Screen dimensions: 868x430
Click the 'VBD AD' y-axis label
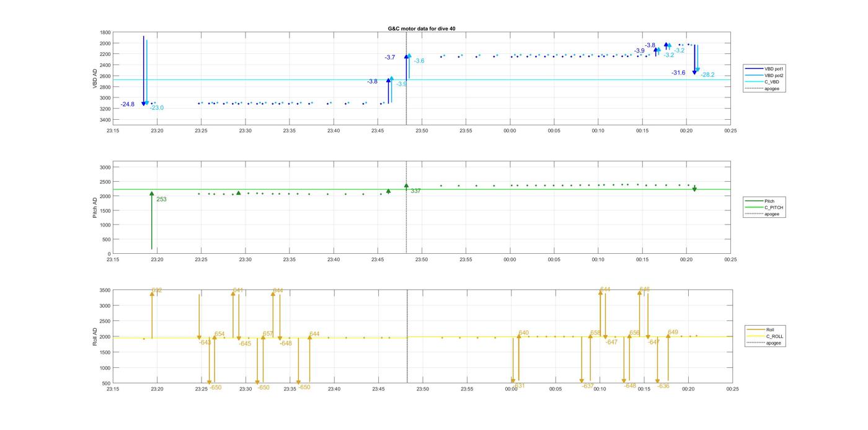(x=95, y=77)
